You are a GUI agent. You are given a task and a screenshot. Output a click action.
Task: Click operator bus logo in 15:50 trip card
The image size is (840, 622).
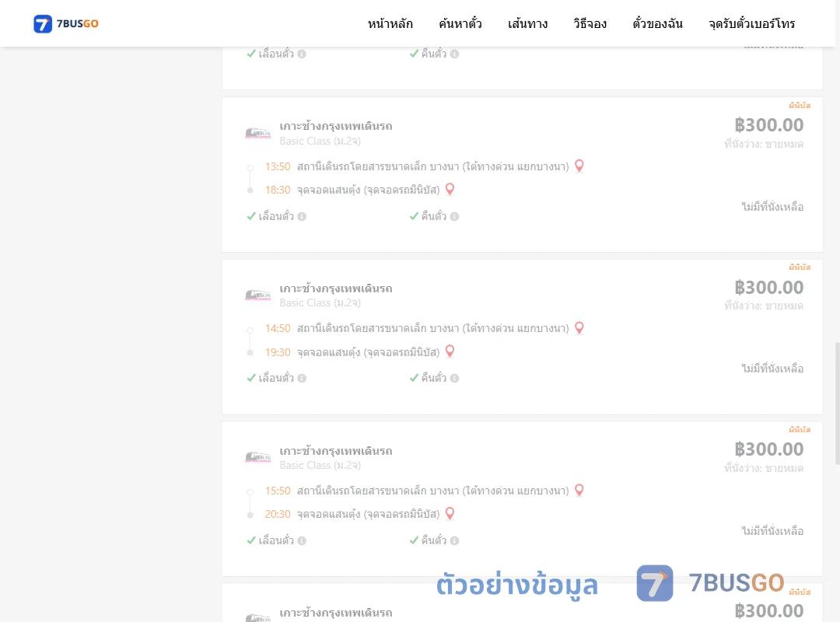pyautogui.click(x=257, y=457)
